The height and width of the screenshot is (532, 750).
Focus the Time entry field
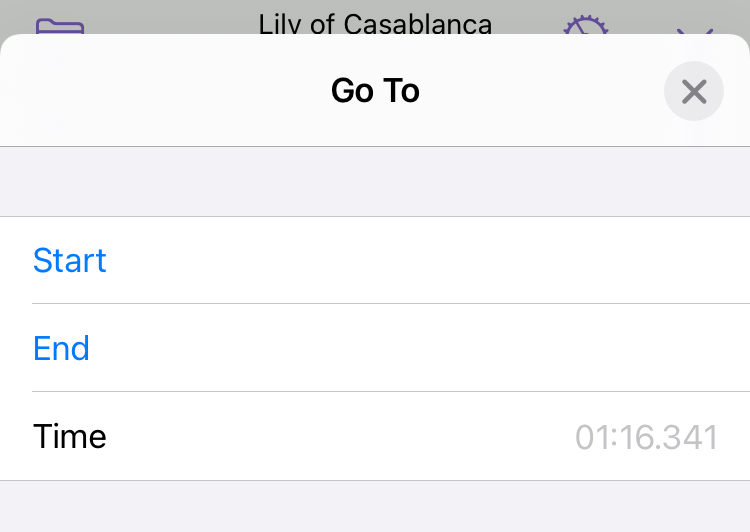pyautogui.click(x=375, y=436)
